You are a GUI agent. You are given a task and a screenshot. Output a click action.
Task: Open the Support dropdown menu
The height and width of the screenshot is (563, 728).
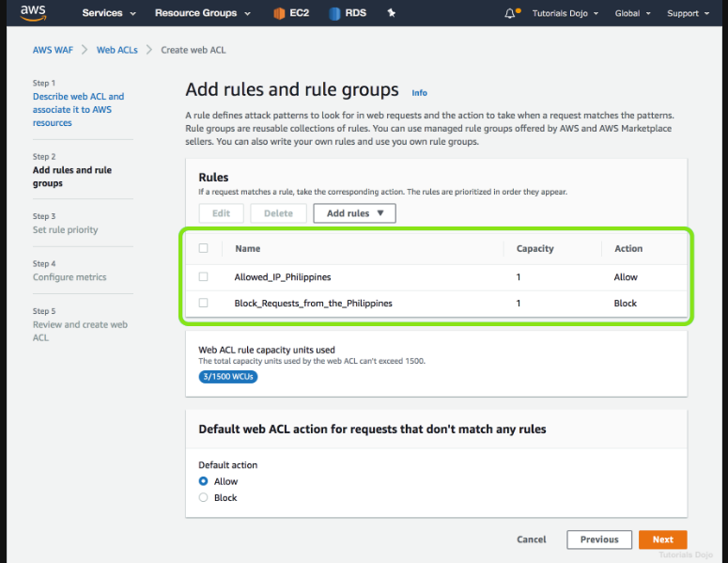688,13
